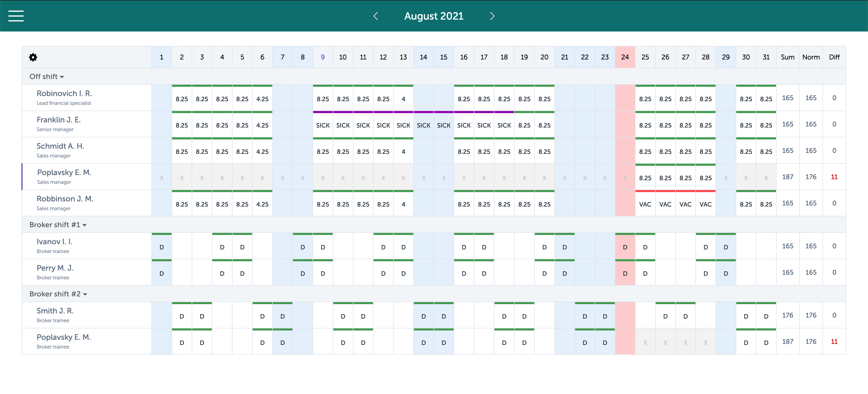
Task: Open schedule settings gear icon
Action: 33,57
